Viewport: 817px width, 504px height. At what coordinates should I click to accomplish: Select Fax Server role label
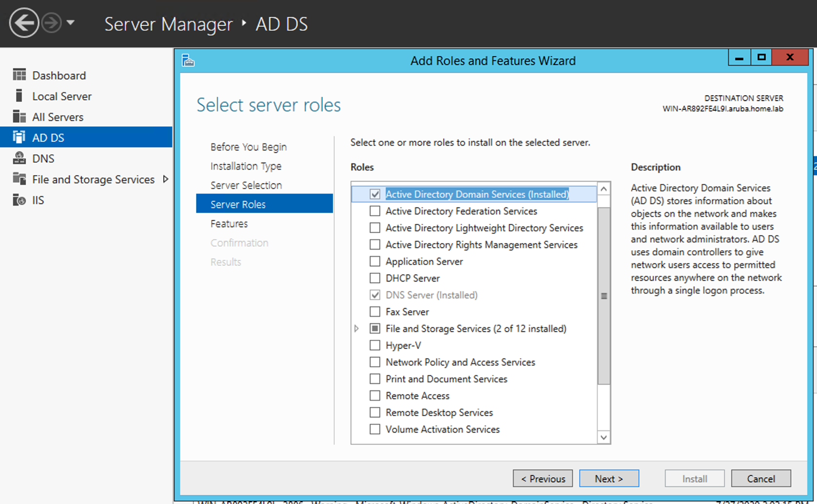407,312
